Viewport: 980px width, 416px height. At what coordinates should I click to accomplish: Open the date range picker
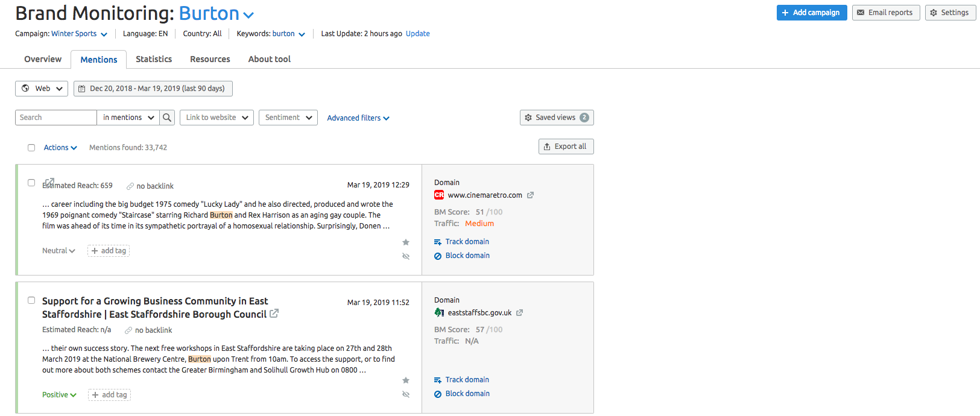pos(153,89)
